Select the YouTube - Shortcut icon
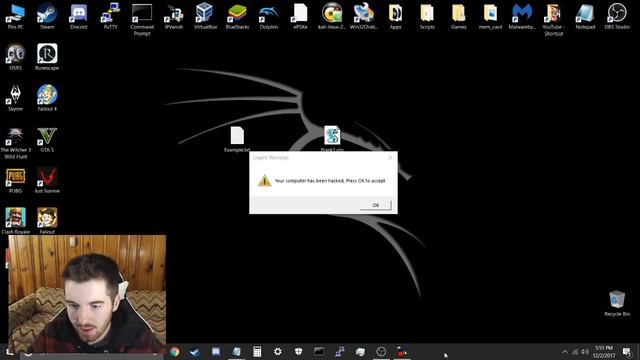The height and width of the screenshot is (360, 640). [x=553, y=20]
